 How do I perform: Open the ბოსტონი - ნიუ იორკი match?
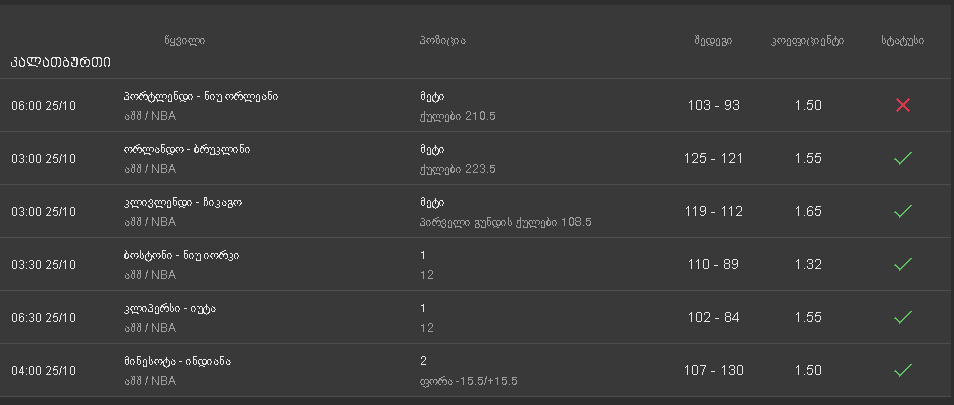pyautogui.click(x=181, y=256)
